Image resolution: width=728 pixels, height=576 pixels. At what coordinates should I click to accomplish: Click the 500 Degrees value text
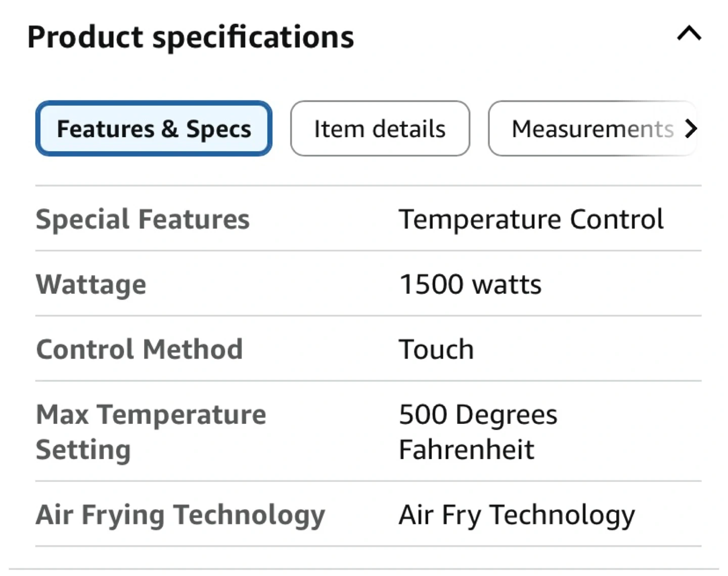click(478, 415)
